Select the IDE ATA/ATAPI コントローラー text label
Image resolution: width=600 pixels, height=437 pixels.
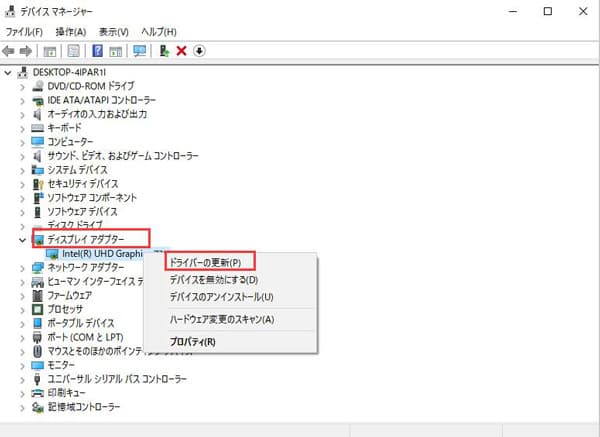[102, 100]
